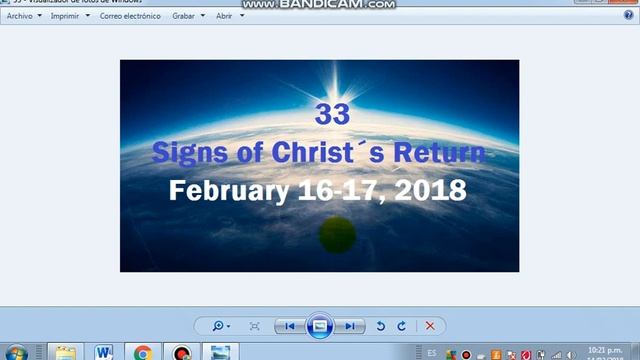Rotate the photo clockwise
Image resolution: width=640 pixels, height=360 pixels.
(402, 326)
